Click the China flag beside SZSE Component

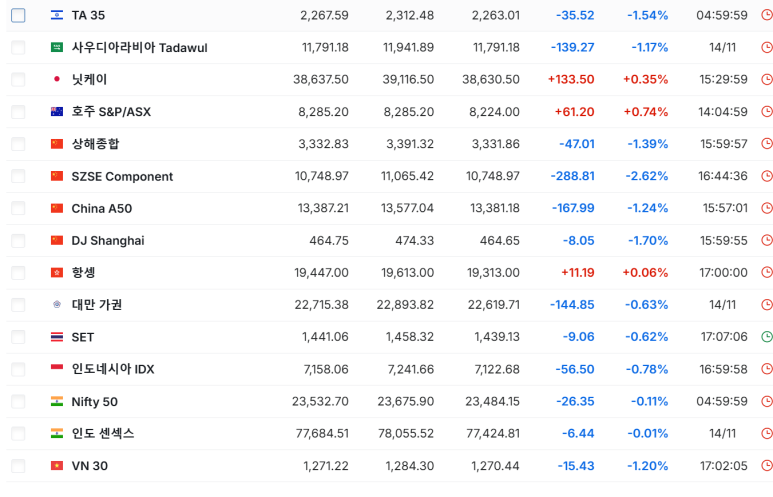57,176
